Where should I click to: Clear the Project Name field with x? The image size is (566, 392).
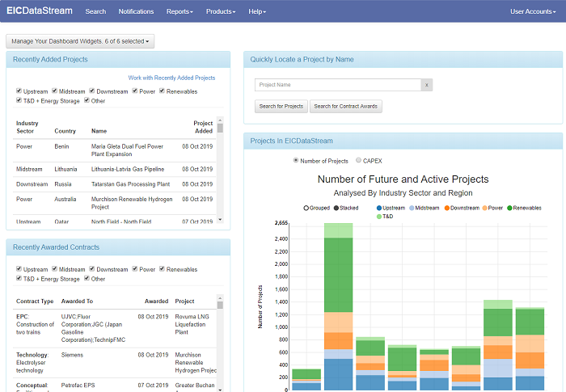427,85
